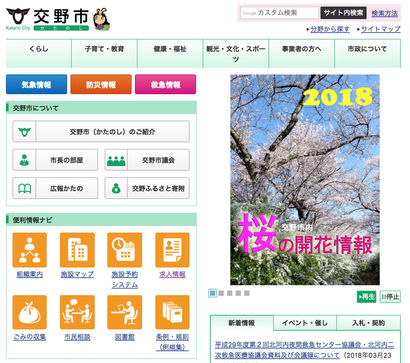Click the Katano City emblem logo

(18, 16)
